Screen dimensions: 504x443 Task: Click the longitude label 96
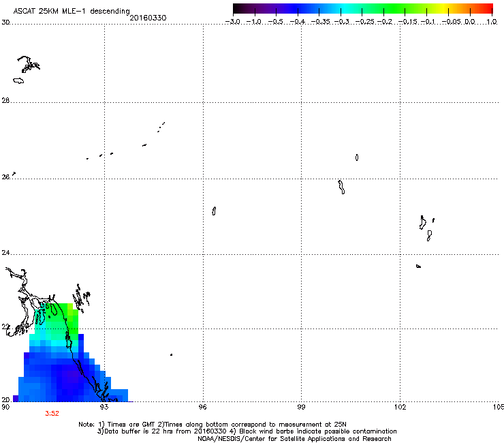click(x=203, y=407)
